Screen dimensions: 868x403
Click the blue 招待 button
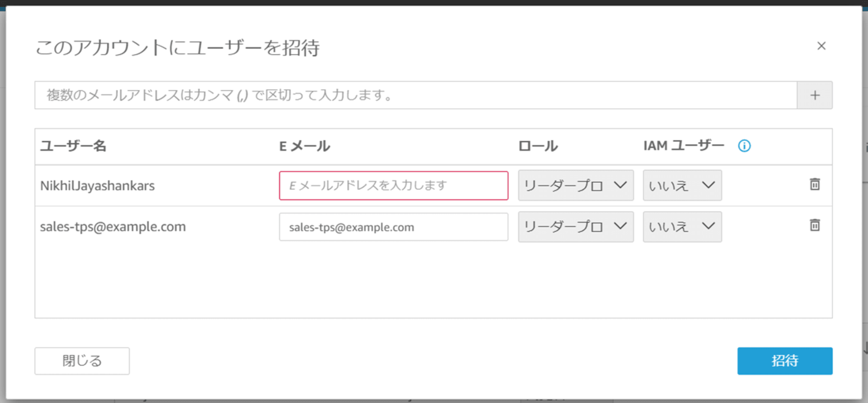(x=785, y=361)
